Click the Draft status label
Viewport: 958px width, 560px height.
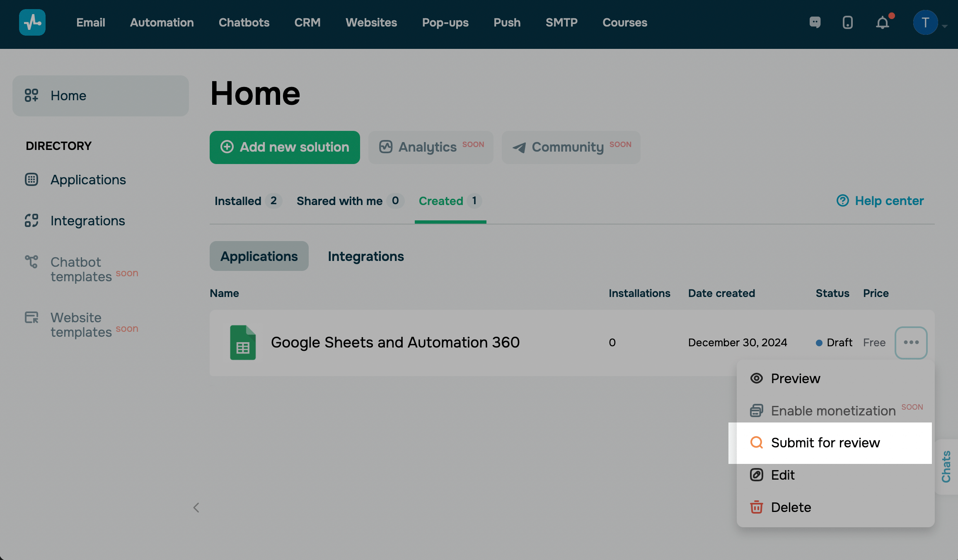pyautogui.click(x=834, y=343)
